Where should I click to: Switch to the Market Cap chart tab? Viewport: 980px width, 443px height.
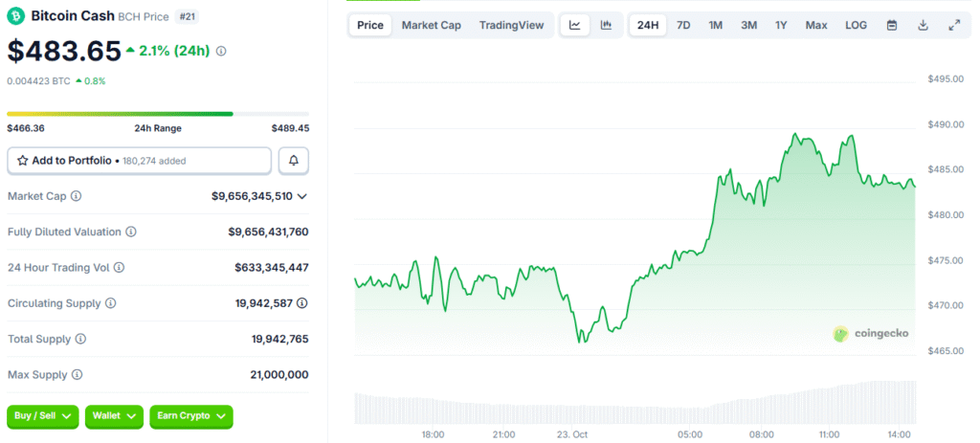tap(431, 25)
